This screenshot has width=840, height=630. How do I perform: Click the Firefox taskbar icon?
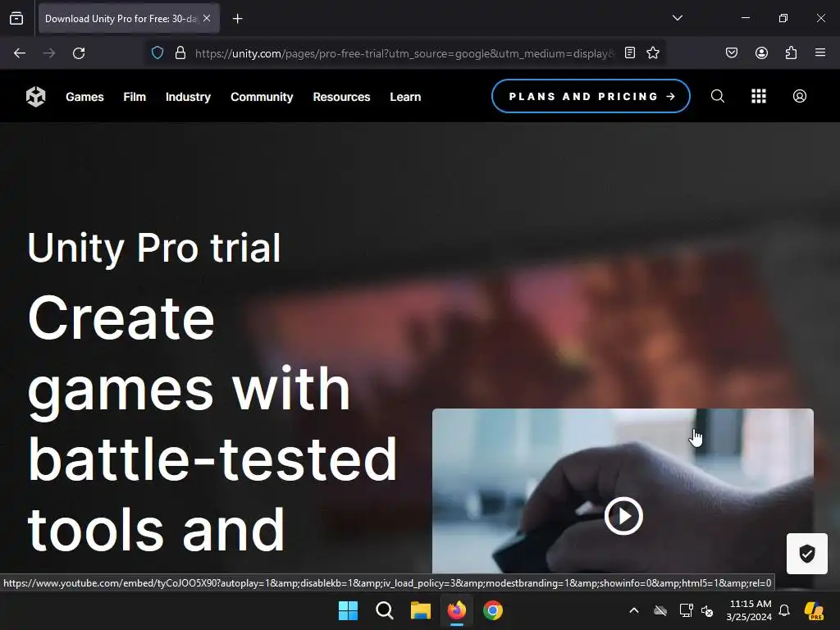[456, 610]
